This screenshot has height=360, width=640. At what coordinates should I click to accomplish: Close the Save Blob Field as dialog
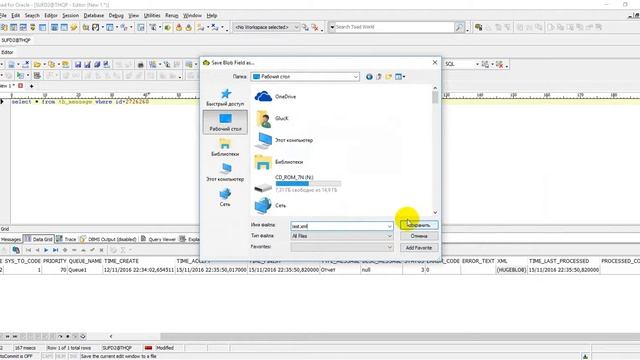coord(435,62)
